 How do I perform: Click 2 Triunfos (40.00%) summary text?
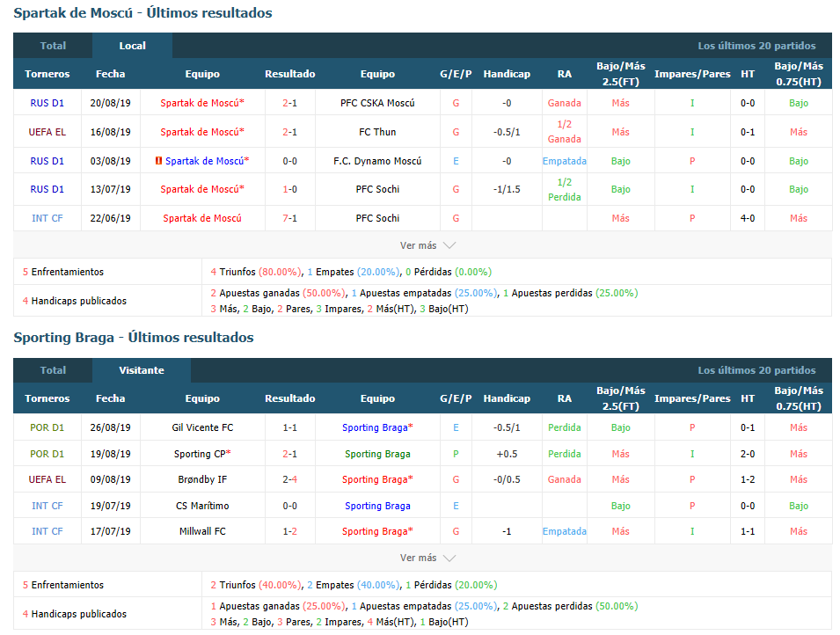257,585
